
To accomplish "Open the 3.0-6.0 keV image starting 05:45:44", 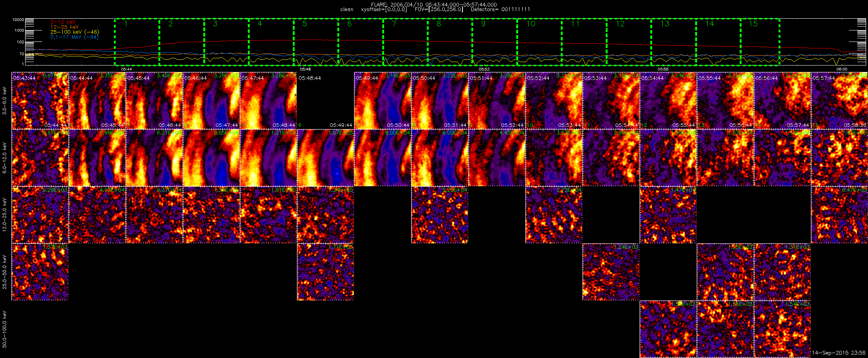I will click(154, 101).
